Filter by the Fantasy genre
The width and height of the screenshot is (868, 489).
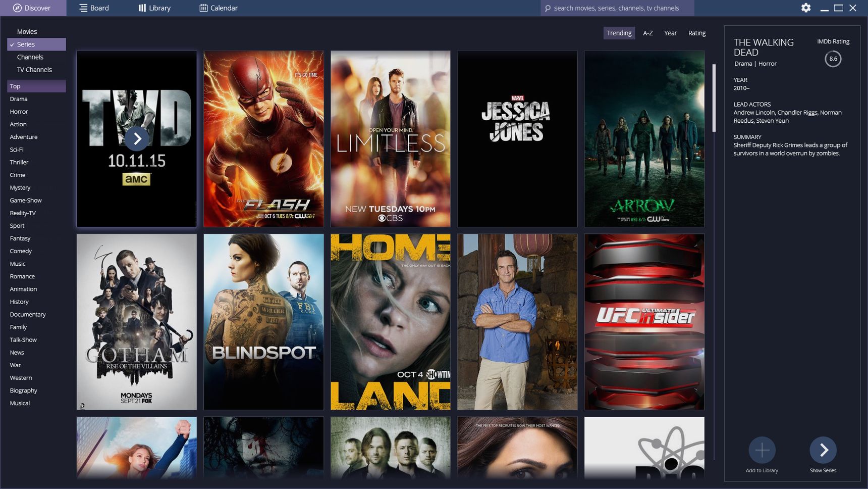click(x=20, y=238)
